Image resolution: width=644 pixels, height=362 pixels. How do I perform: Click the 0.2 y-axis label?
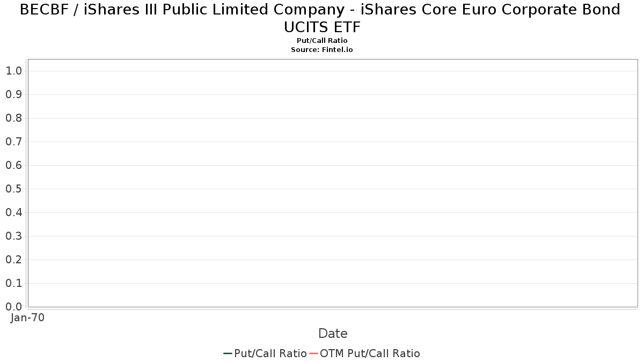point(13,260)
